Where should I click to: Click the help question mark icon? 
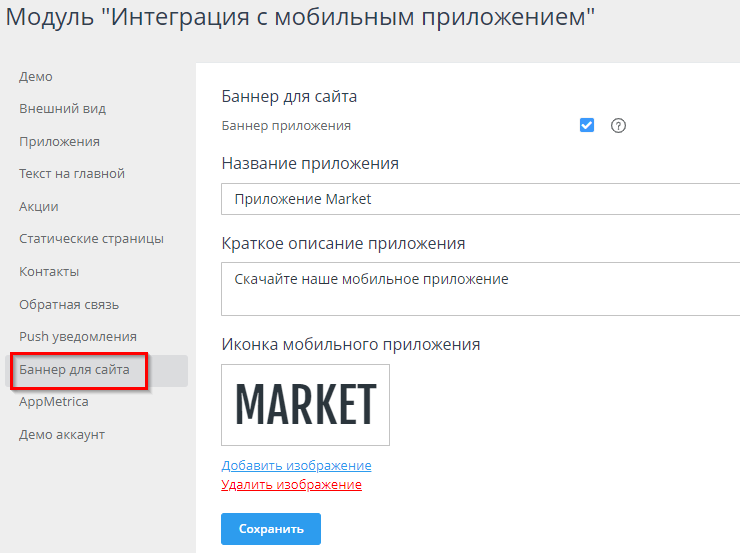(618, 126)
